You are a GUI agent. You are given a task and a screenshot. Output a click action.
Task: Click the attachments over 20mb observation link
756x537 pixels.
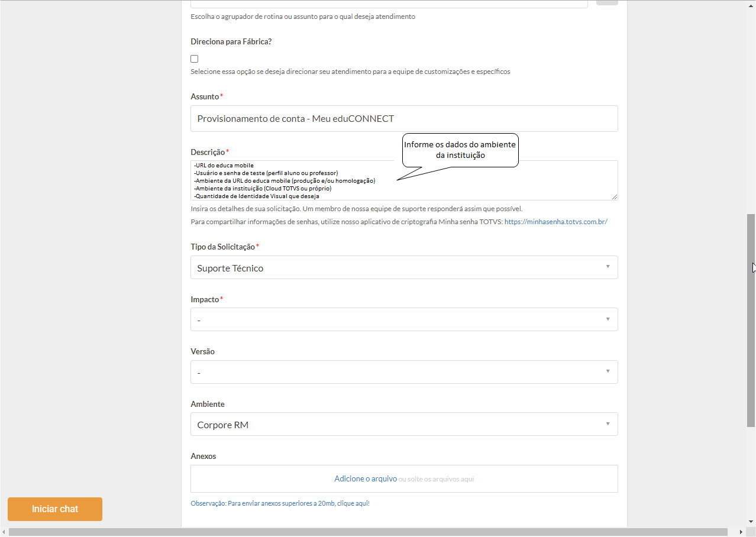pos(280,503)
